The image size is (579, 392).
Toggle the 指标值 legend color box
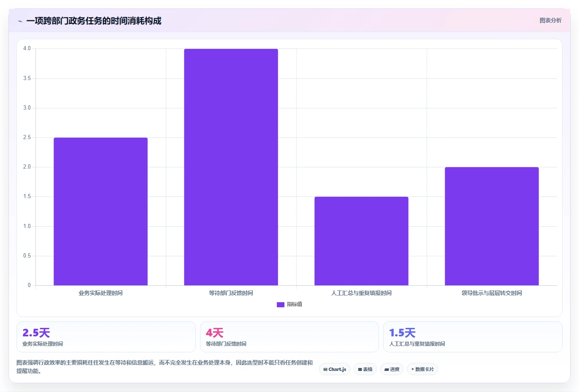pyautogui.click(x=280, y=304)
